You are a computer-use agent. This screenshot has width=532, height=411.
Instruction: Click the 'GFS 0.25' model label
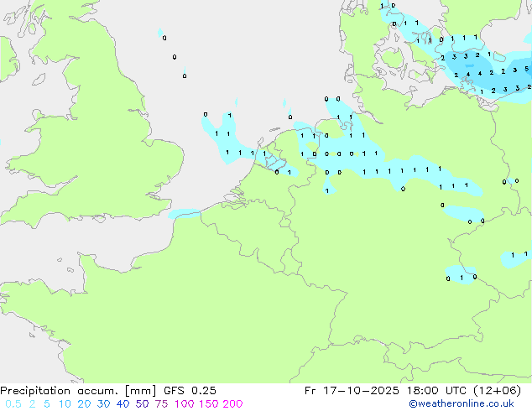[190, 391]
